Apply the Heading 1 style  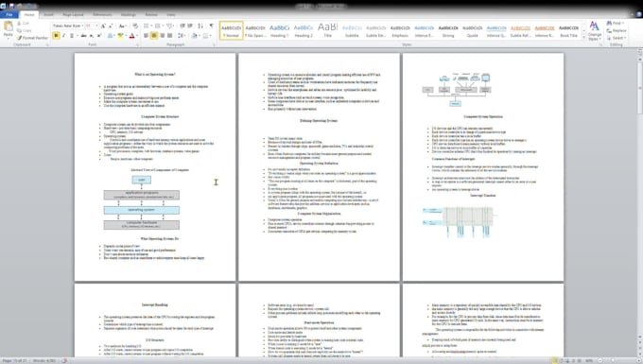click(x=279, y=31)
